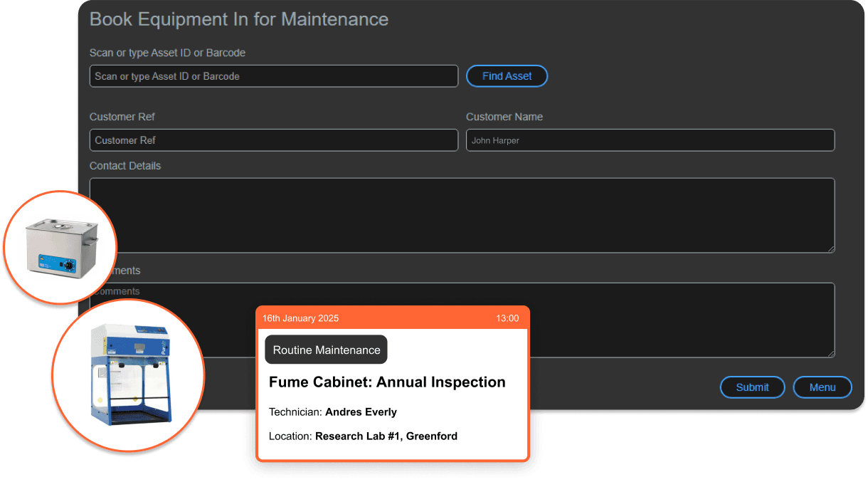
Task: Click the Book Equipment In for Maintenance heading
Action: tap(239, 19)
